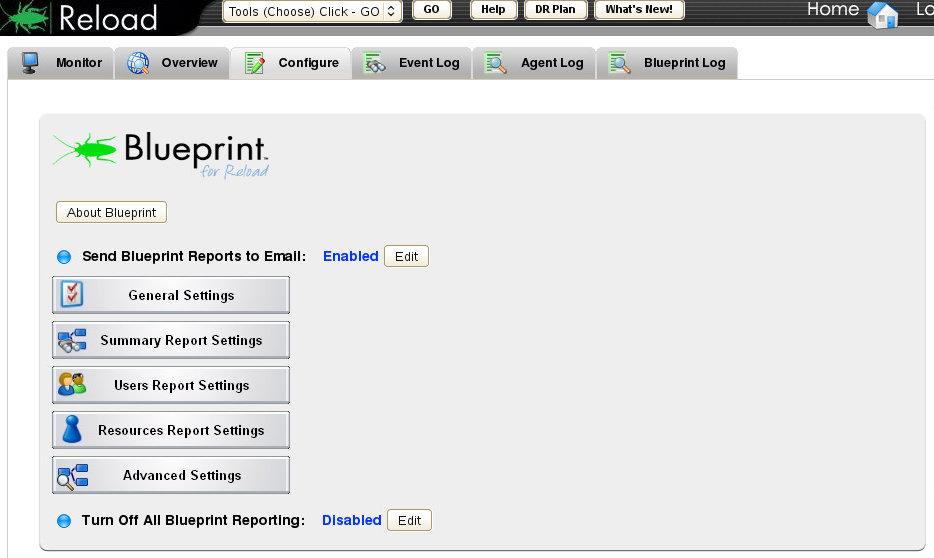Edit Turn Off All Blueprint Reporting setting
The height and width of the screenshot is (558, 934).
tap(409, 520)
